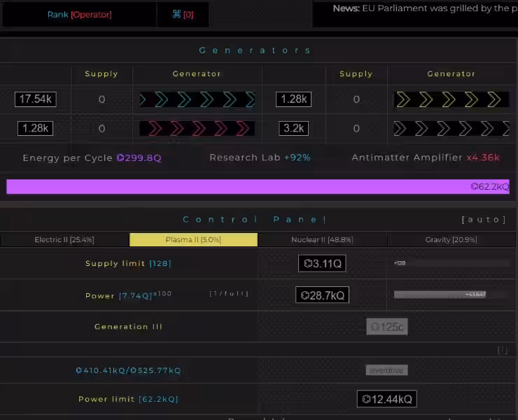Click the white chevron Gravity generator bar
The width and height of the screenshot is (518, 420).
coord(451,128)
